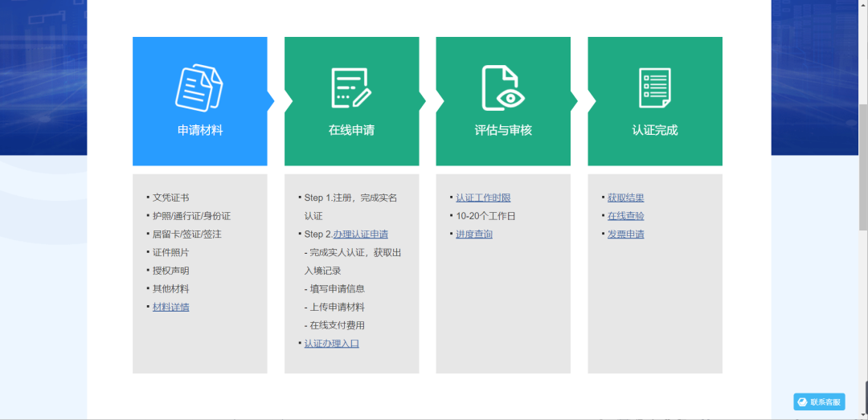Open the 在线查验 link
Image resolution: width=868 pixels, height=420 pixels.
click(626, 216)
